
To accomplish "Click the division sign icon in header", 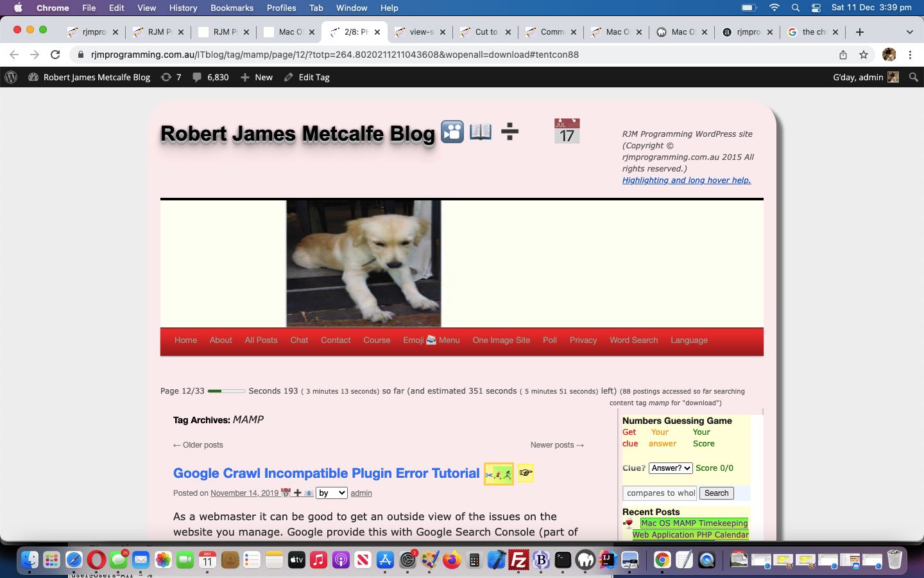I will pyautogui.click(x=509, y=132).
